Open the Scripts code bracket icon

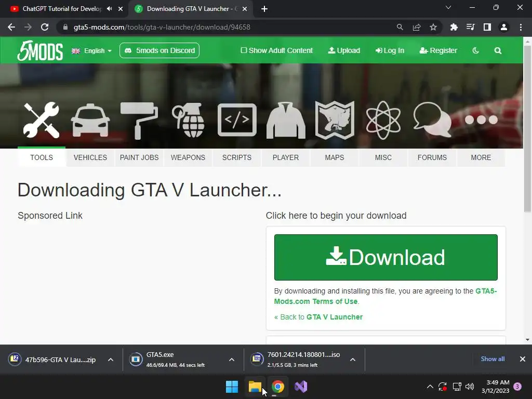point(237,120)
